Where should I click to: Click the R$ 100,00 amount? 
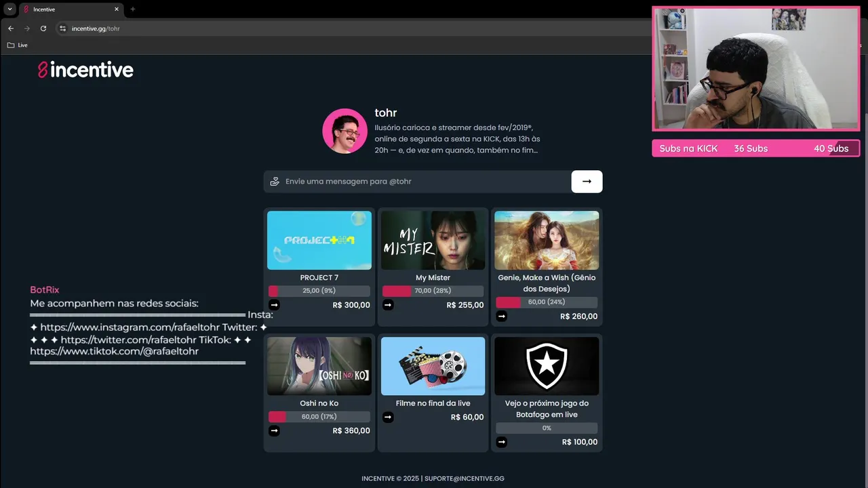tap(580, 442)
